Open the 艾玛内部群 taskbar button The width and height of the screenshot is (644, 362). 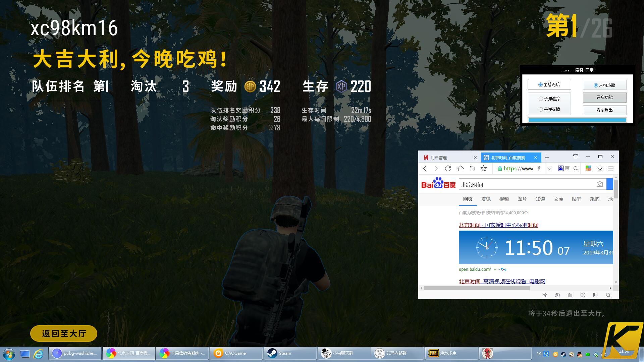coord(397,353)
